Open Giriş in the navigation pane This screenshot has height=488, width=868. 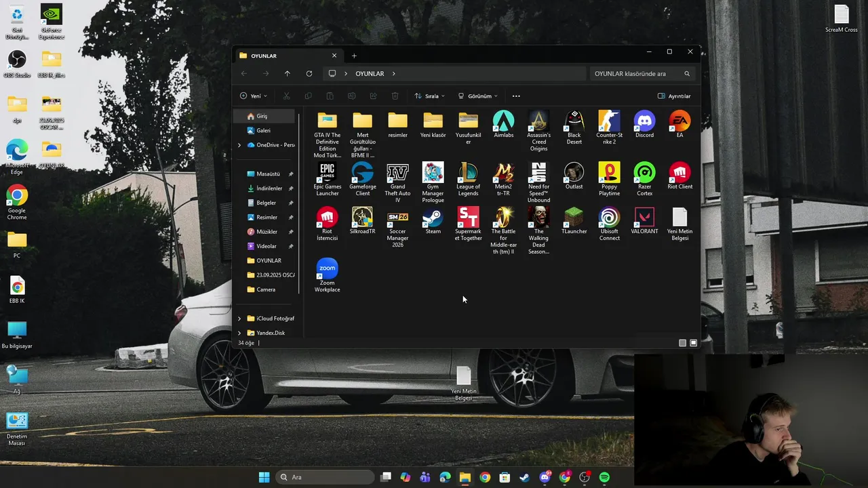pos(264,116)
